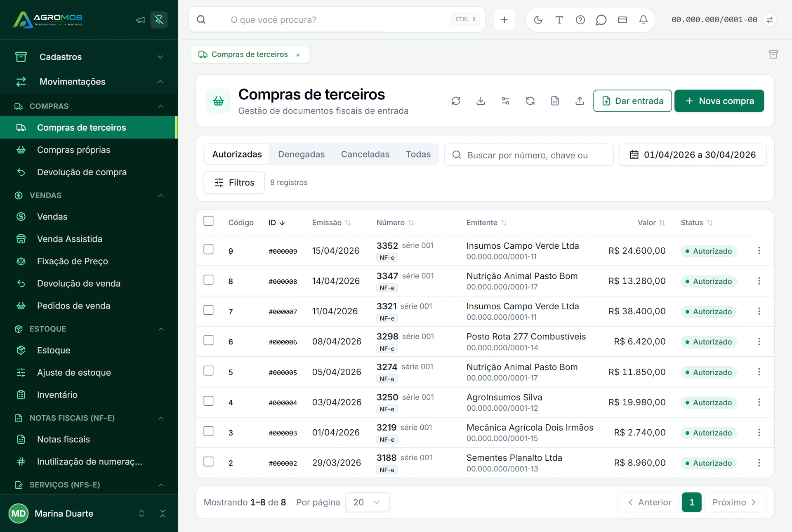
Task: Collapse the VENDAS group
Action: pos(89,195)
